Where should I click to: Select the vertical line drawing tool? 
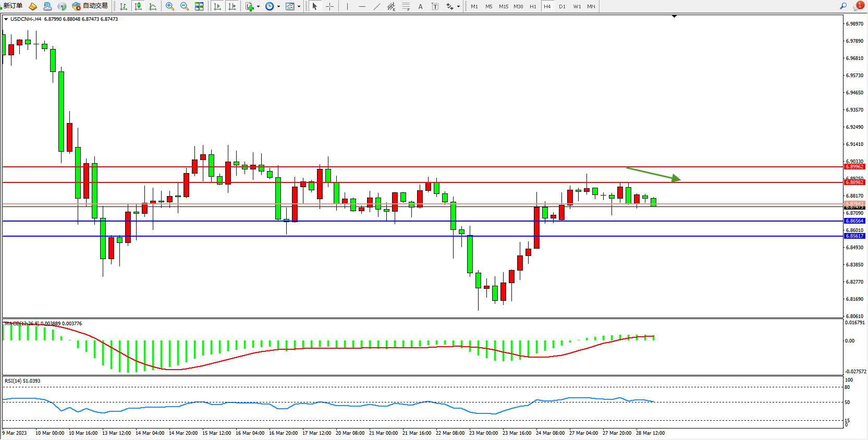347,6
